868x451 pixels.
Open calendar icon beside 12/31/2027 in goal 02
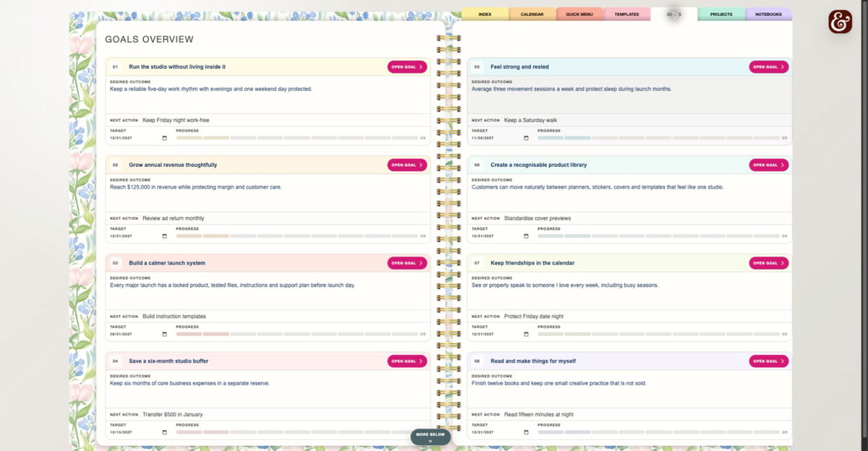coord(164,236)
